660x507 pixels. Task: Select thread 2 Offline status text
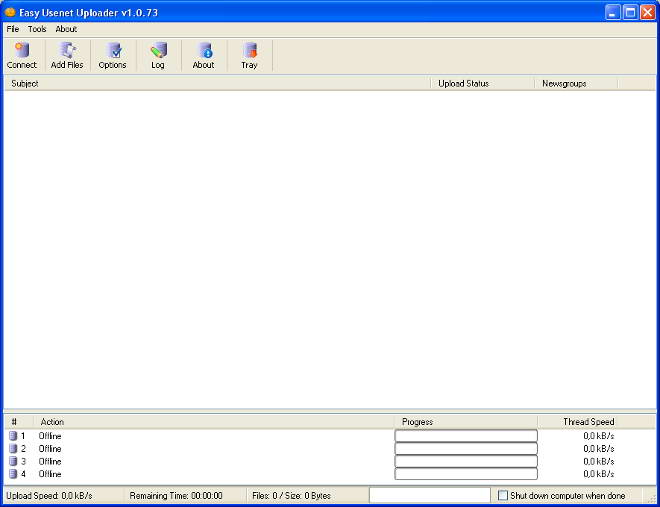50,449
